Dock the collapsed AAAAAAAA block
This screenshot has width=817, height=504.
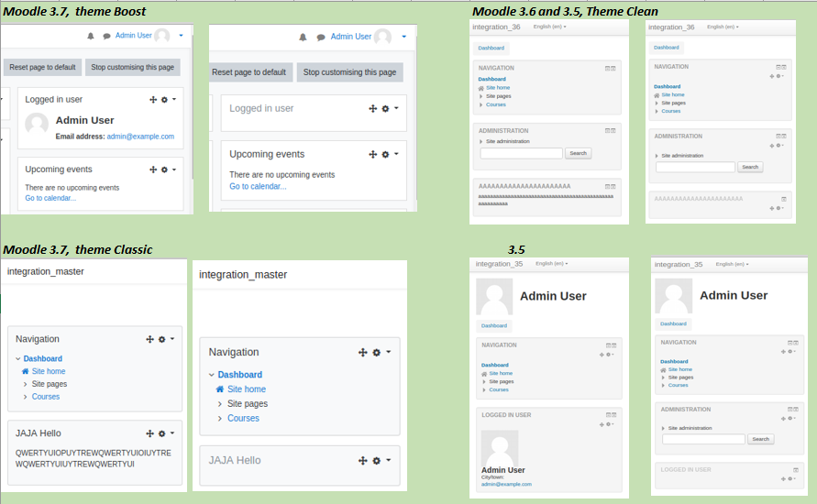click(784, 199)
